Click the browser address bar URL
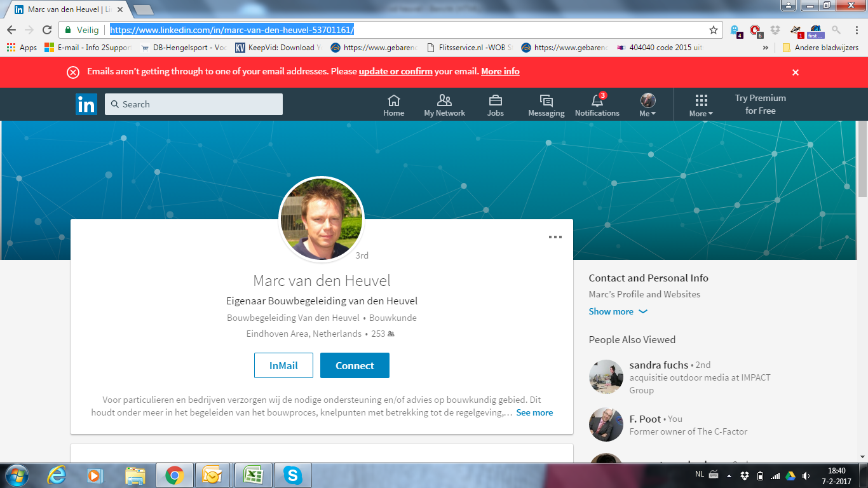This screenshot has width=868, height=488. click(x=232, y=30)
